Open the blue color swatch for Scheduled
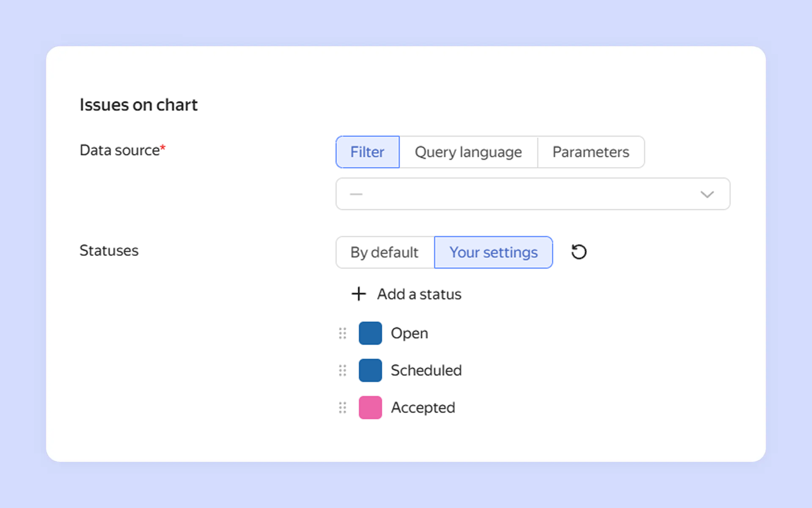 370,371
